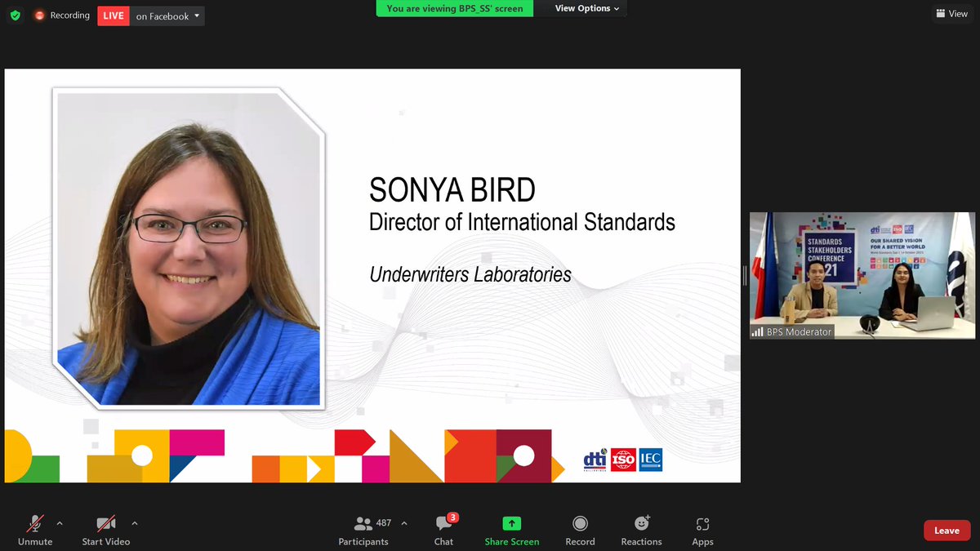The image size is (980, 551).
Task: Expand audio settings arrow next to Unmute
Action: (59, 523)
